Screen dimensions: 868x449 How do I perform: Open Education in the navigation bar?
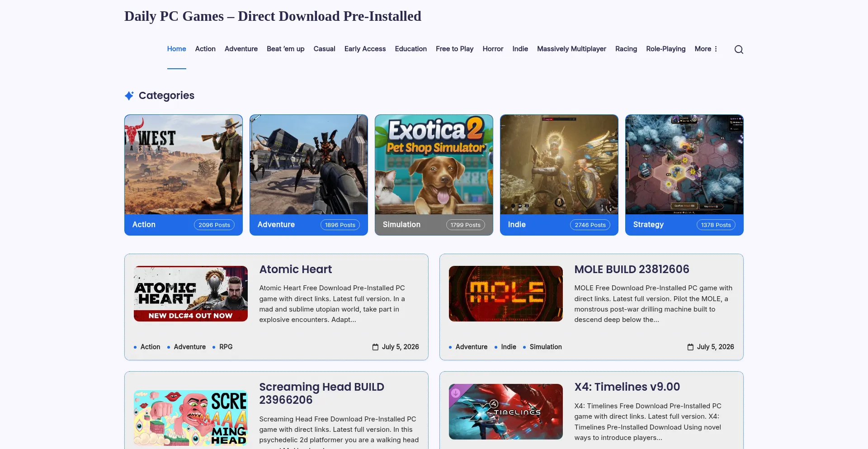[410, 49]
